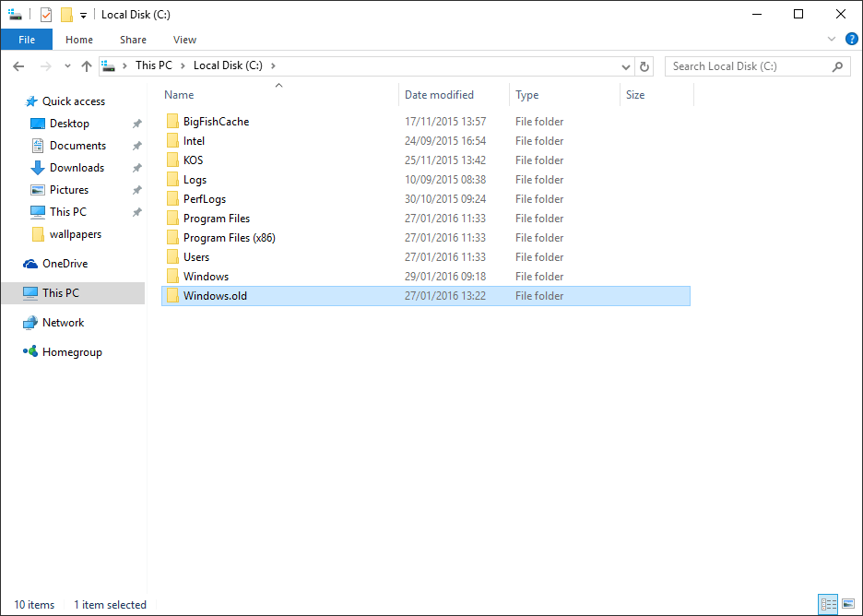Image resolution: width=863 pixels, height=616 pixels.
Task: Open Downloads in the navigation pane
Action: click(77, 167)
